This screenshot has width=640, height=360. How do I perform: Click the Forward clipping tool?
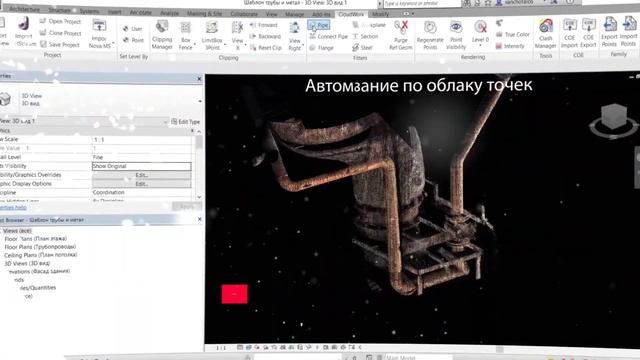tap(263, 25)
